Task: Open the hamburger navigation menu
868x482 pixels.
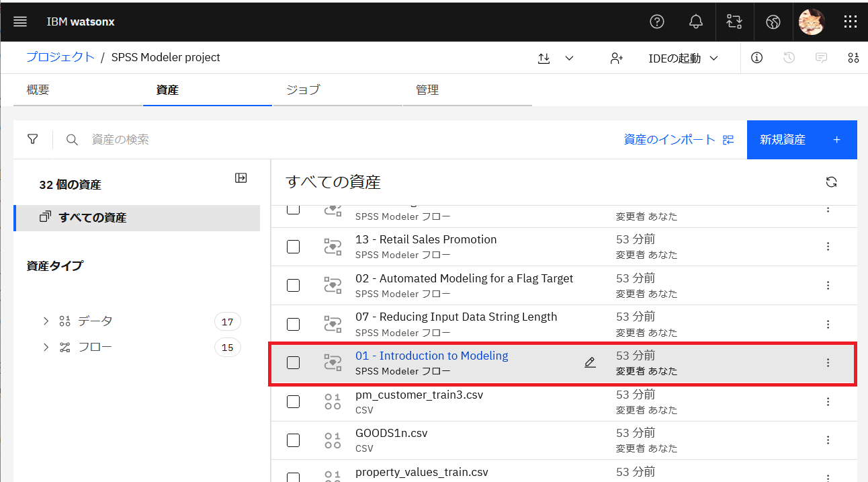Action: [20, 22]
